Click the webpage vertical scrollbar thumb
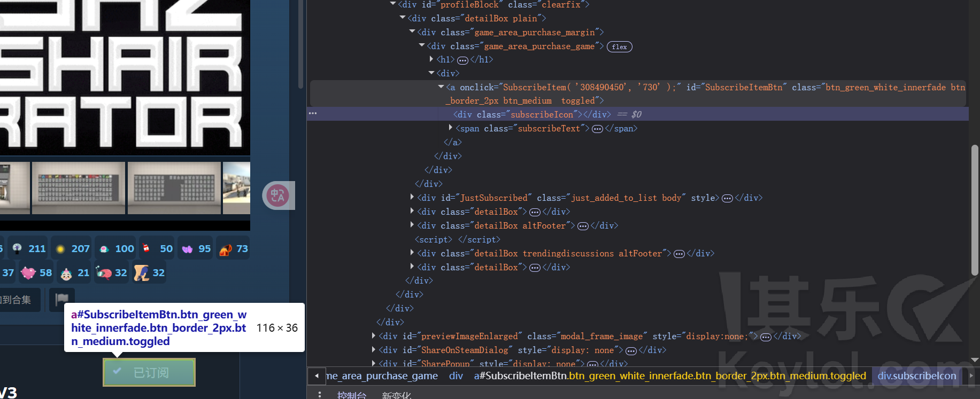Viewport: 980px width, 399px height. coord(300,44)
